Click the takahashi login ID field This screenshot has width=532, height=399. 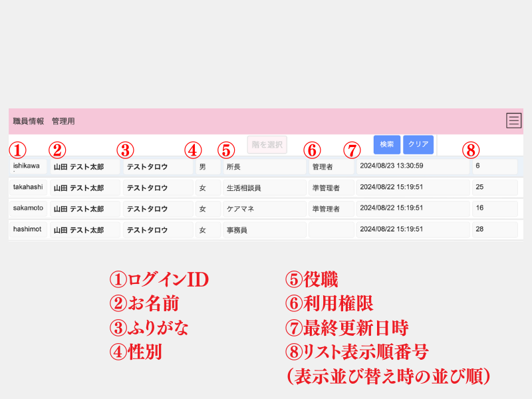pos(28,188)
